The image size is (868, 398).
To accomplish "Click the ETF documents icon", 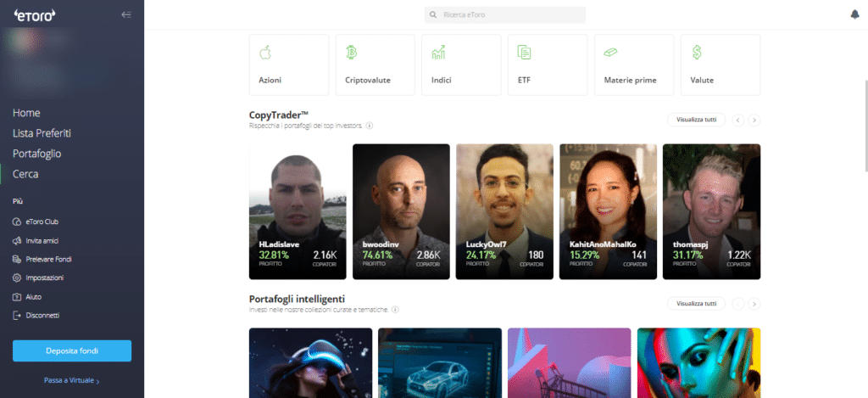I will tap(524, 53).
